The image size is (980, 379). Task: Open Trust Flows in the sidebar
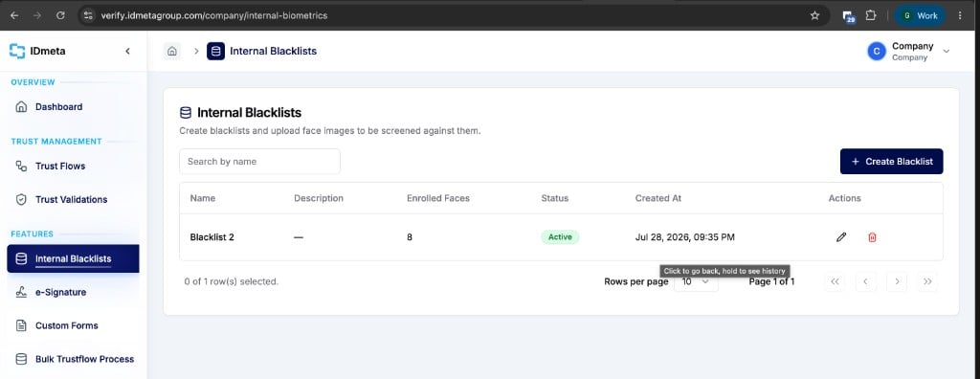73,167
